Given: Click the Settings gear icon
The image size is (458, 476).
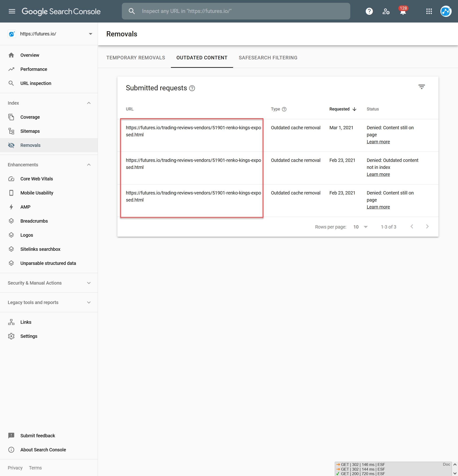Looking at the screenshot, I should point(11,336).
